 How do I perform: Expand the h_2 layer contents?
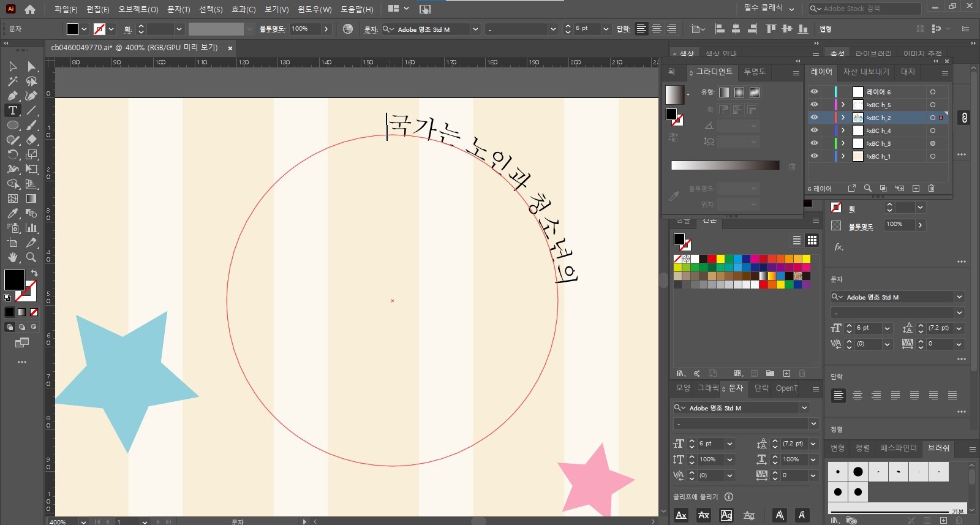click(843, 118)
